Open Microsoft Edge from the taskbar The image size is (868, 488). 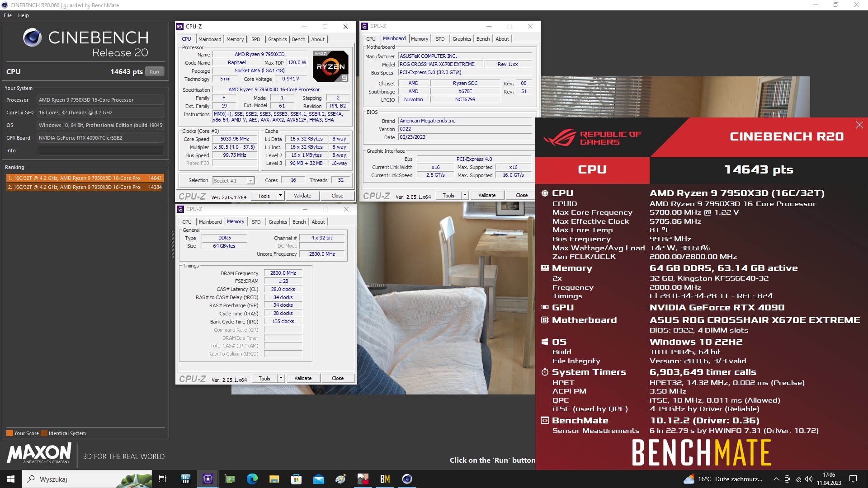pyautogui.click(x=252, y=479)
